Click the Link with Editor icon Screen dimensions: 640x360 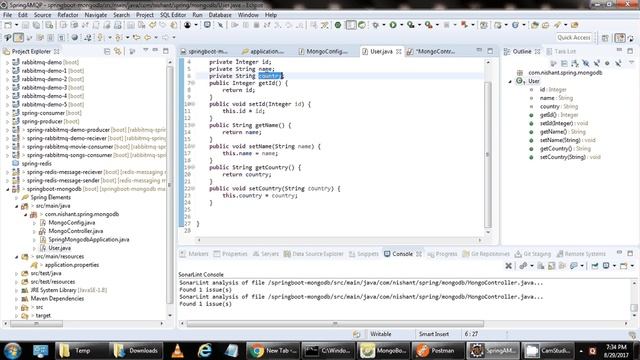pos(118,51)
